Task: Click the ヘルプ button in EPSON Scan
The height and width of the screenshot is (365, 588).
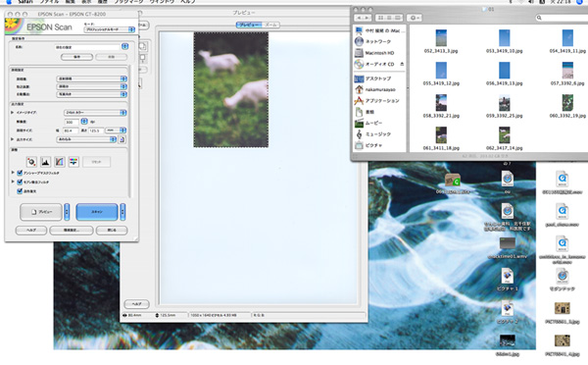Action: pyautogui.click(x=31, y=231)
